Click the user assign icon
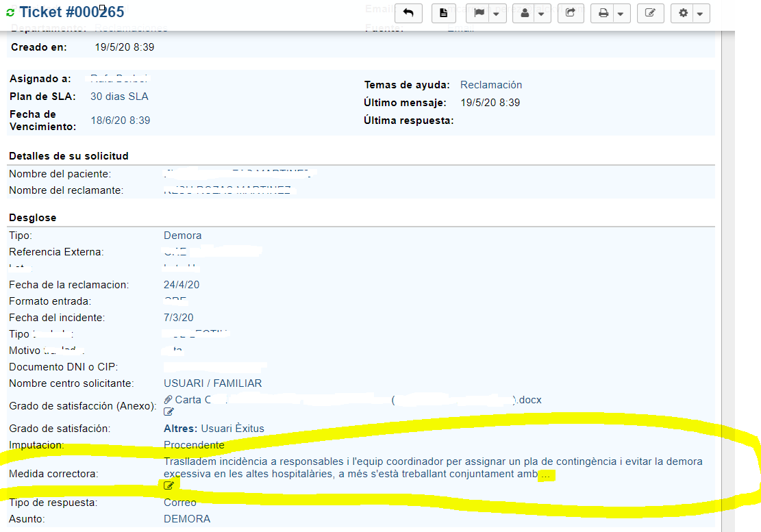Viewport: 761px width, 532px height. pyautogui.click(x=525, y=13)
